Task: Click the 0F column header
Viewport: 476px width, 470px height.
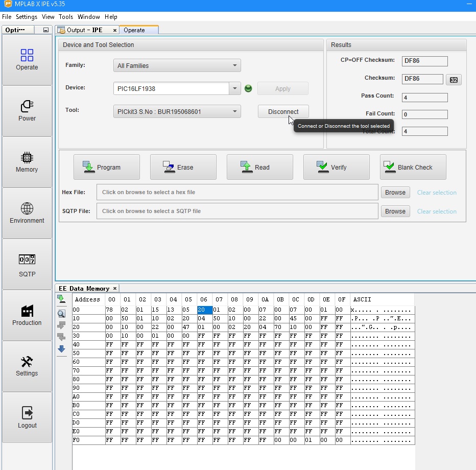Action: [342, 299]
